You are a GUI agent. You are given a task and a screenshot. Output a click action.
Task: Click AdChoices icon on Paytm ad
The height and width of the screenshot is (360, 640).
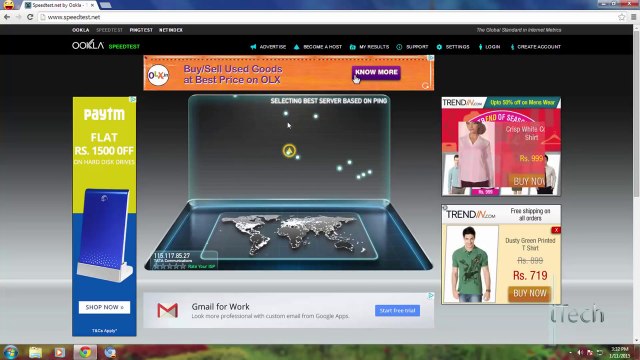point(133,100)
